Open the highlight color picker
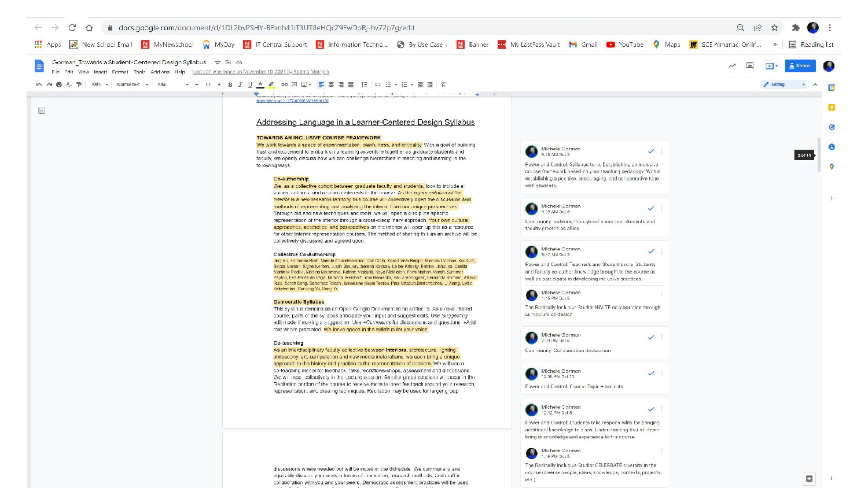This screenshot has height=488, width=868. (x=271, y=84)
